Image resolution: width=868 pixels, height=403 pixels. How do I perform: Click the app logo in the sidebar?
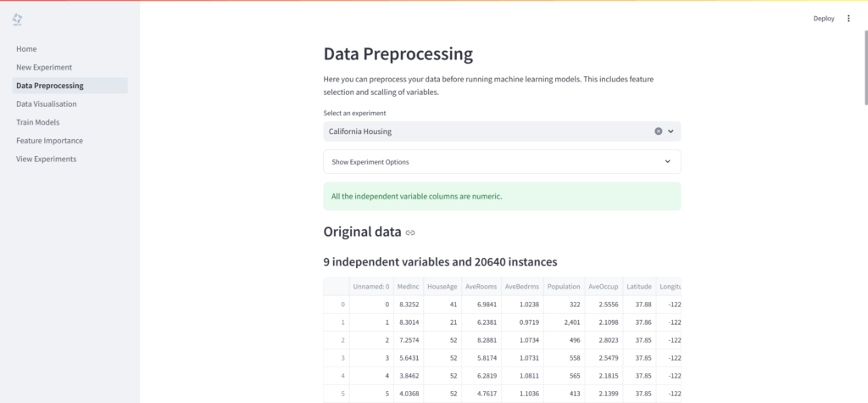(18, 19)
